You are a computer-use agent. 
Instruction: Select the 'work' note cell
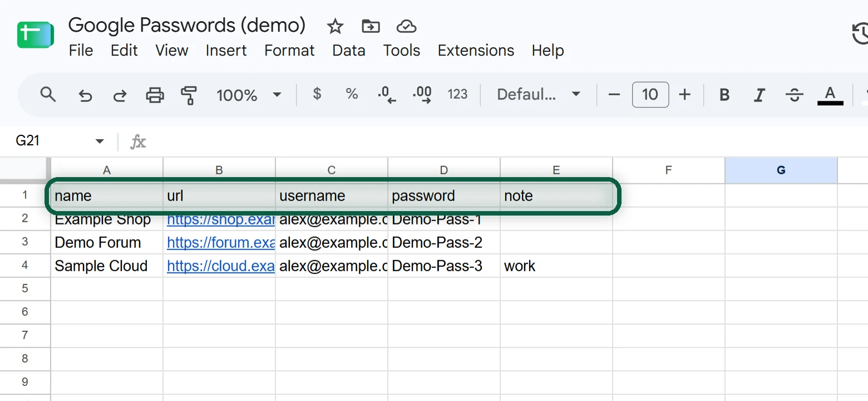click(x=556, y=266)
